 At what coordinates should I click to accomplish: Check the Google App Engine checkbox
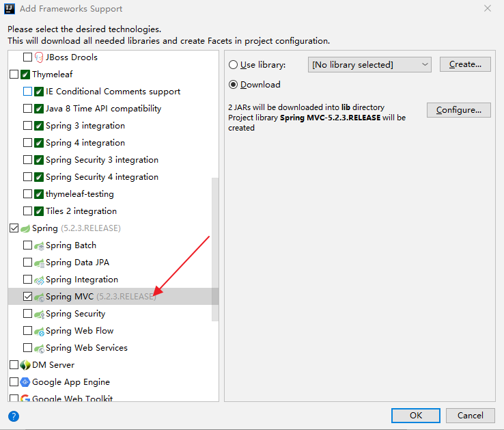coord(14,381)
